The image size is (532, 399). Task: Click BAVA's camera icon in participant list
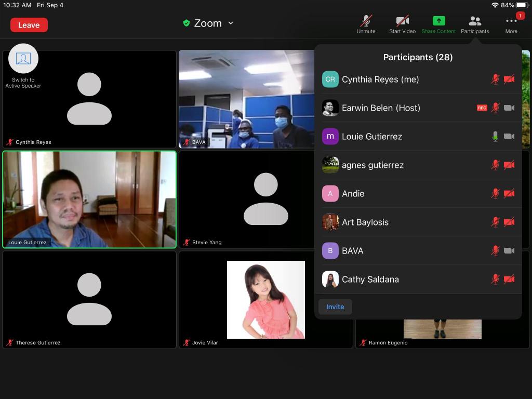(509, 251)
